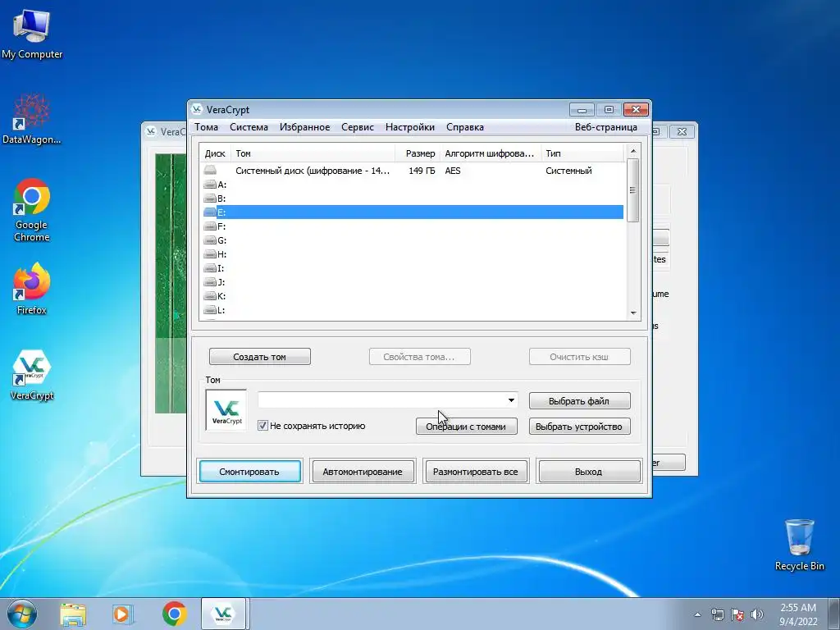Expand the volume path dropdown arrow
Viewport: 840px width, 630px height.
pos(511,400)
